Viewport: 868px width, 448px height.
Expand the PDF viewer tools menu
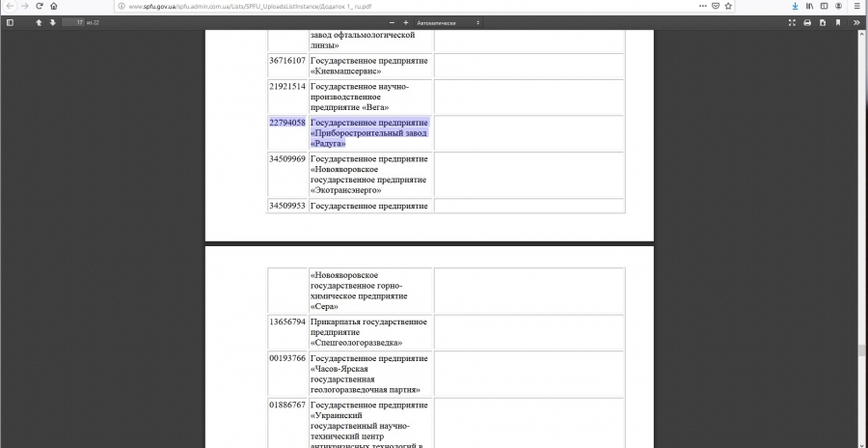tap(856, 22)
